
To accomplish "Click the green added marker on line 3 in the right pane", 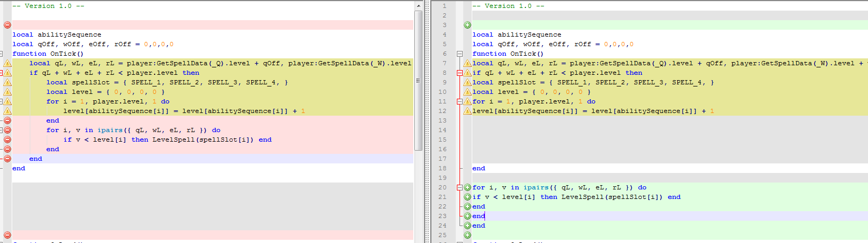I will click(467, 25).
